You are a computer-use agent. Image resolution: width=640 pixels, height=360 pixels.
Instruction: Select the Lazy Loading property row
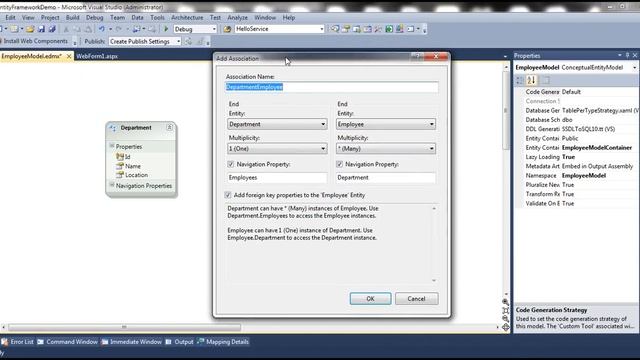point(576,157)
